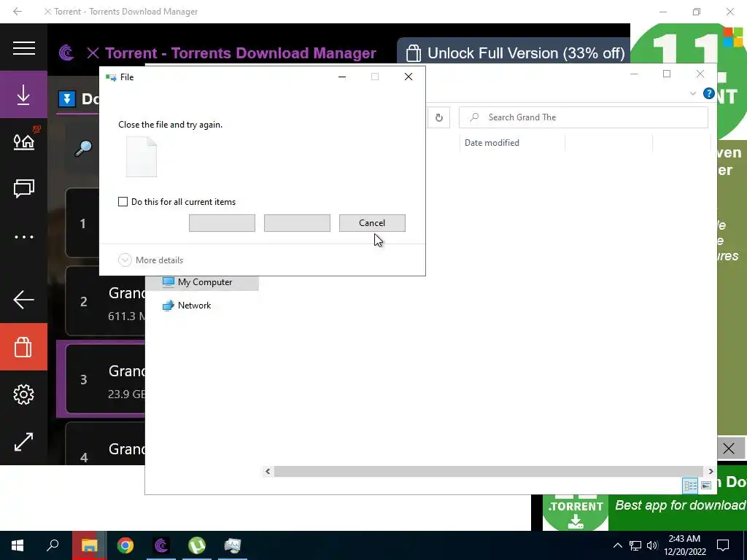Viewport: 747px width, 560px height.
Task: Open the notification center icon
Action: coord(723,545)
